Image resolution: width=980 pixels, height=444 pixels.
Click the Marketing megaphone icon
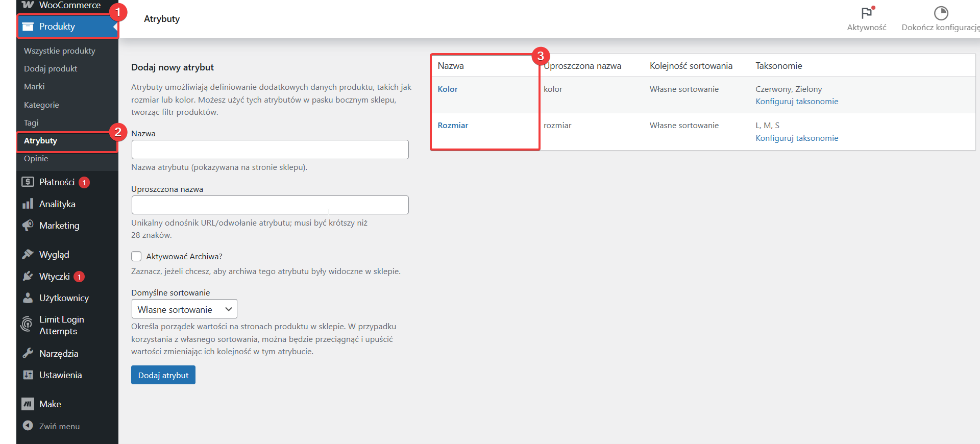tap(28, 226)
